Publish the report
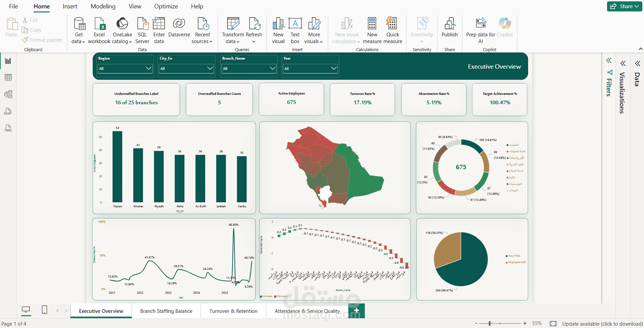644x328 pixels. (x=449, y=28)
